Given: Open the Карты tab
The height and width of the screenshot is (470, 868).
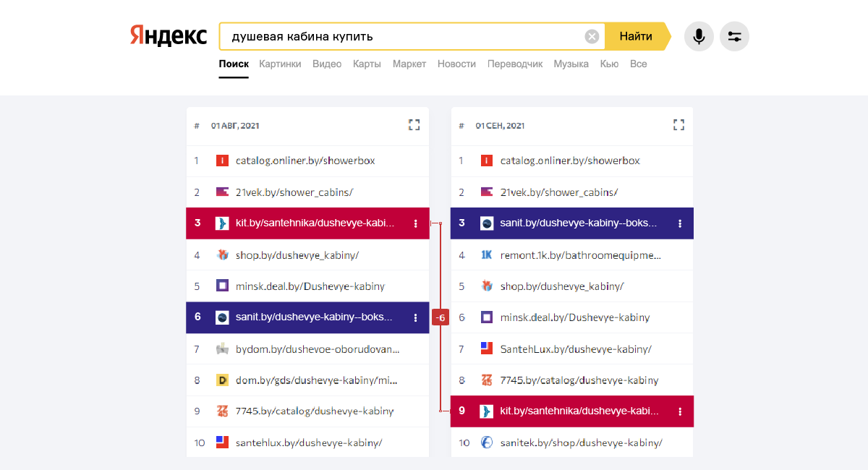Looking at the screenshot, I should [367, 64].
